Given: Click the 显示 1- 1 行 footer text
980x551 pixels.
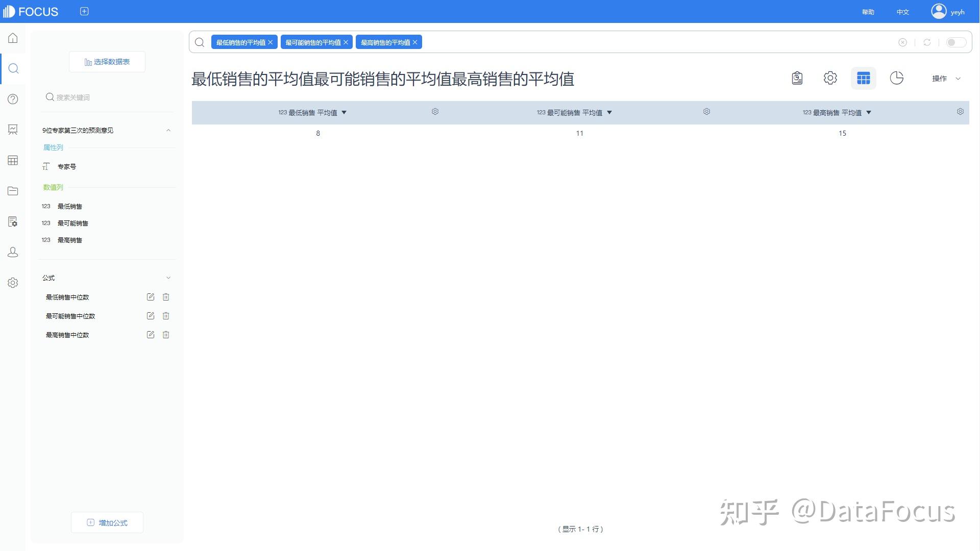Looking at the screenshot, I should point(580,529).
